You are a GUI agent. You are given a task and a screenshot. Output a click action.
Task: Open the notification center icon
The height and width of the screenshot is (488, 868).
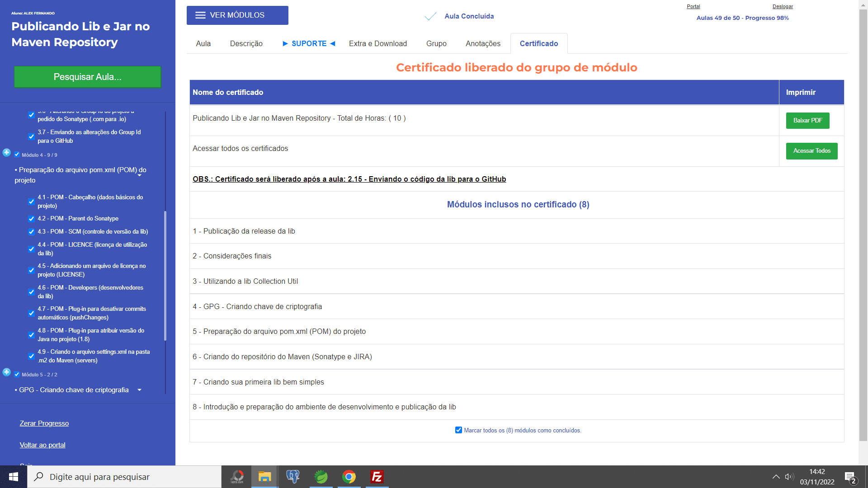[x=850, y=477]
